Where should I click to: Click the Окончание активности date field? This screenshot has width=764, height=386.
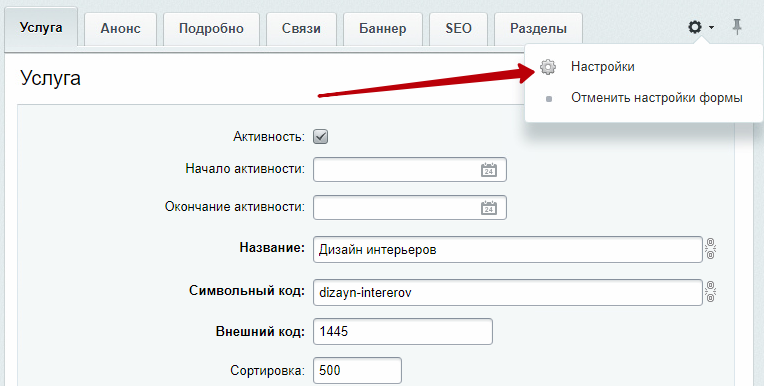(410, 208)
